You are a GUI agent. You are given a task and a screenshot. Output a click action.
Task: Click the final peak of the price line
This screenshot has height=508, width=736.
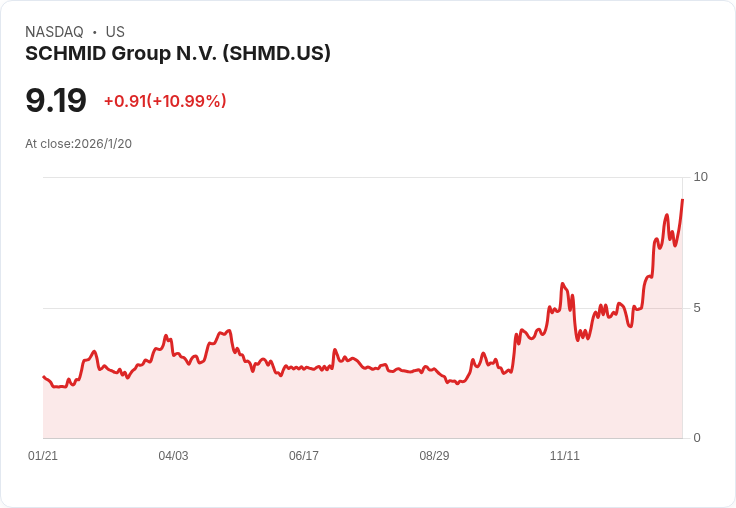(682, 200)
